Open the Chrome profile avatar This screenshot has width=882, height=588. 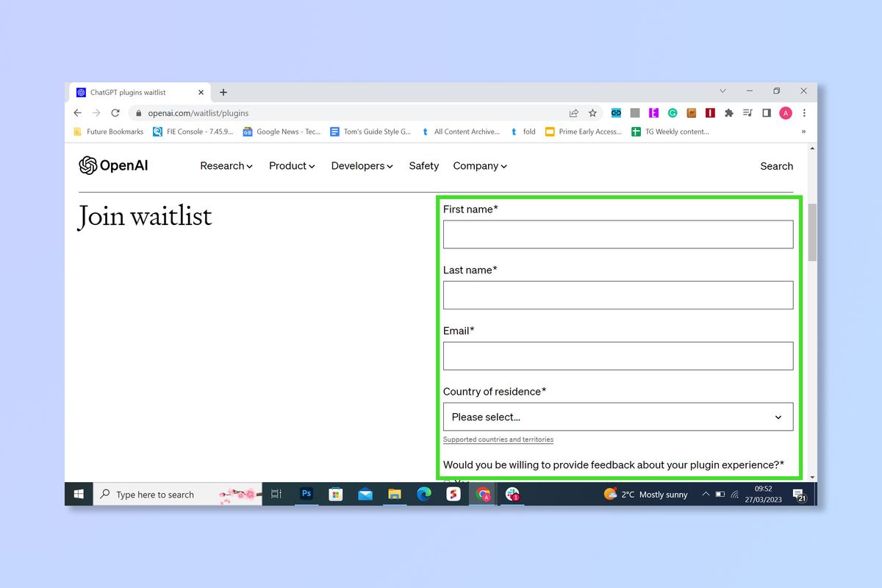[785, 112]
